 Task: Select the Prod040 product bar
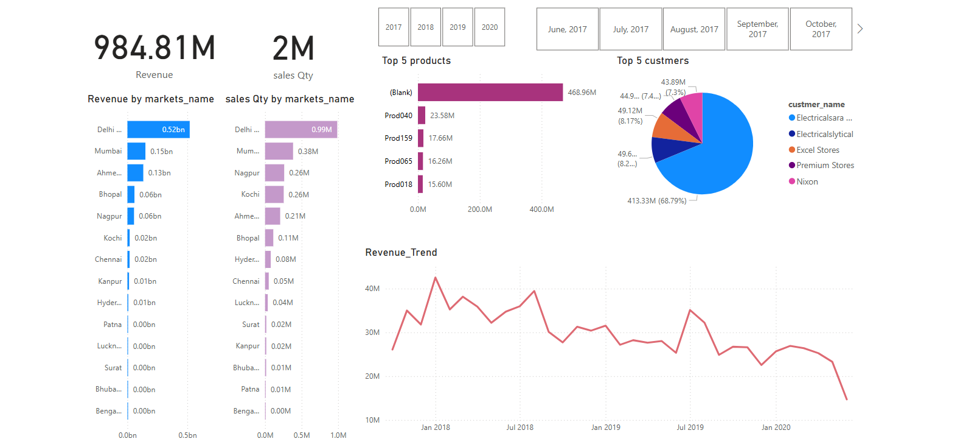(422, 115)
